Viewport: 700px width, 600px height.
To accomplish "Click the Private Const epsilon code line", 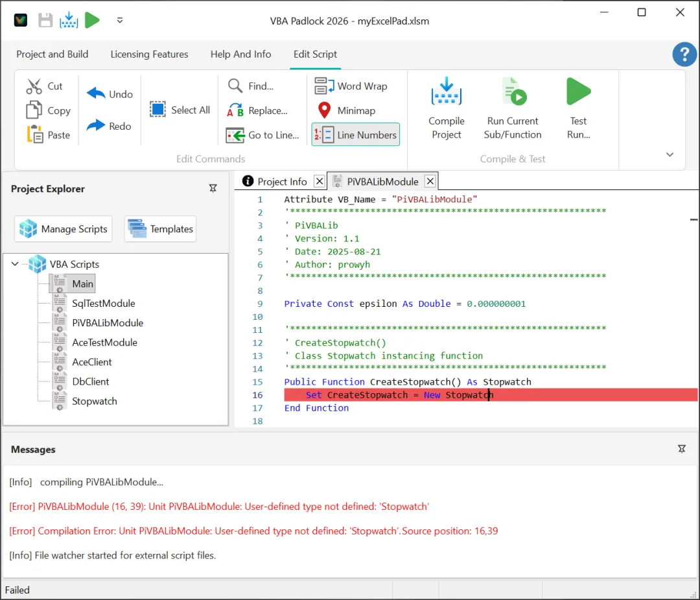I will 405,304.
